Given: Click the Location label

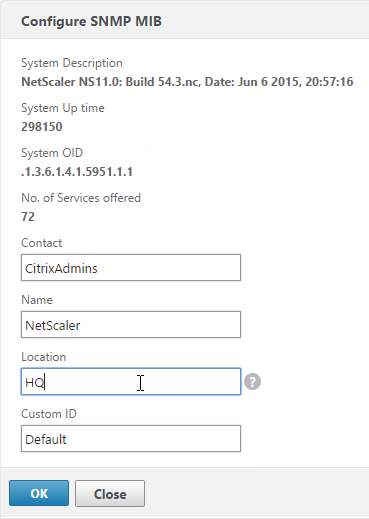Looking at the screenshot, I should pyautogui.click(x=43, y=357).
